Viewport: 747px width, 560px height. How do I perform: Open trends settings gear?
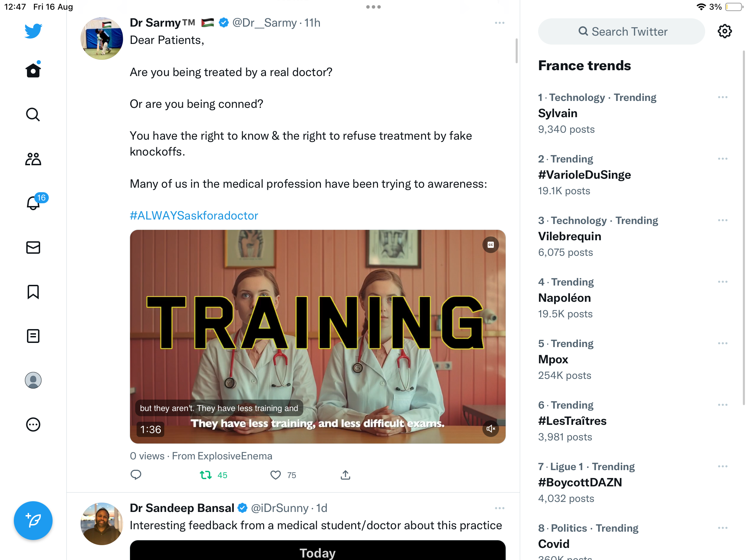click(x=725, y=31)
